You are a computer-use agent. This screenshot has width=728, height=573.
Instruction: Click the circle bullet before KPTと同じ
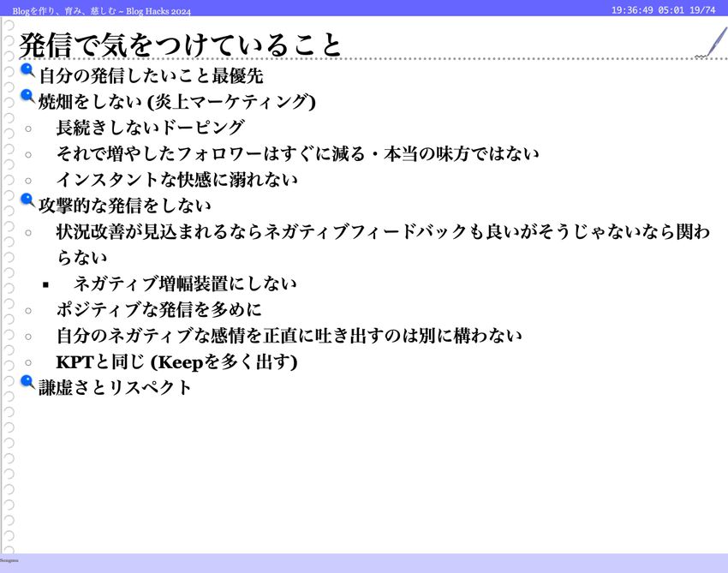pos(28,362)
